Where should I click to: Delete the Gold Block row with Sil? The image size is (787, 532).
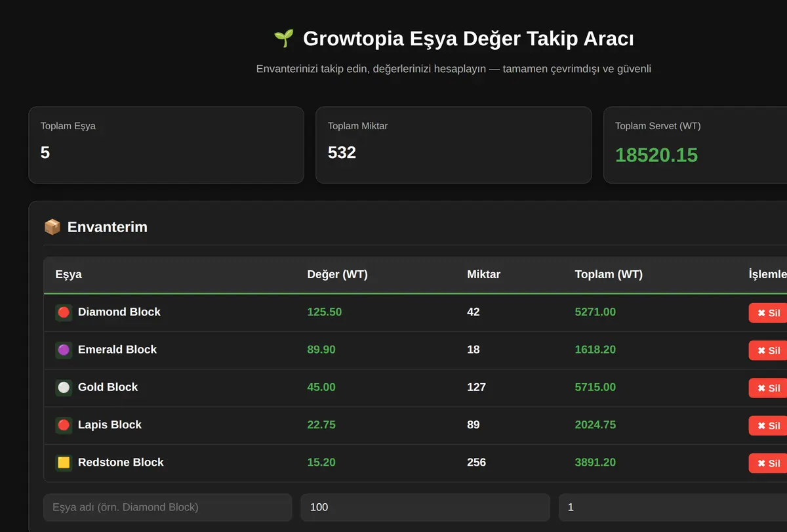click(x=768, y=388)
